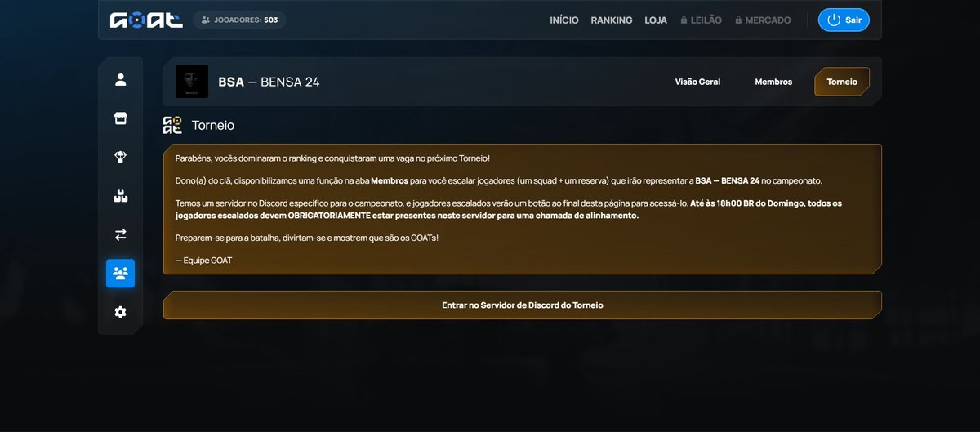Click 'Parabéns, vocês dominaram o ranking' line

(x=332, y=158)
